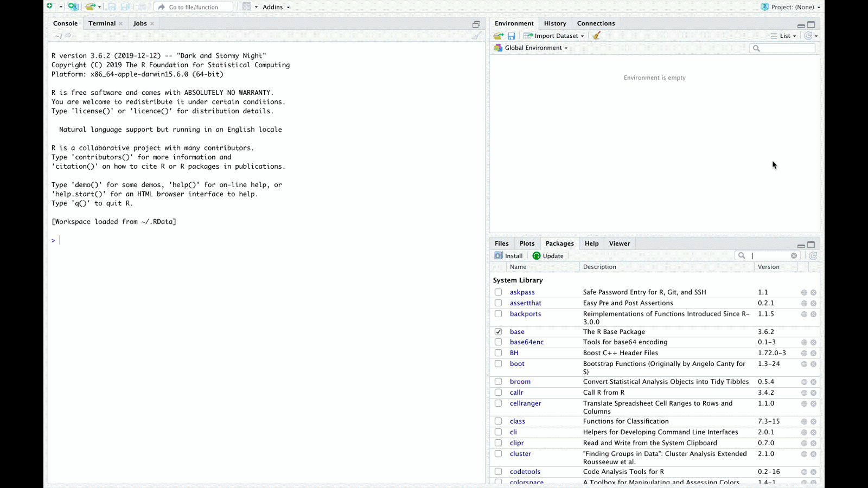Click the Print icon in main toolbar

[x=142, y=7]
